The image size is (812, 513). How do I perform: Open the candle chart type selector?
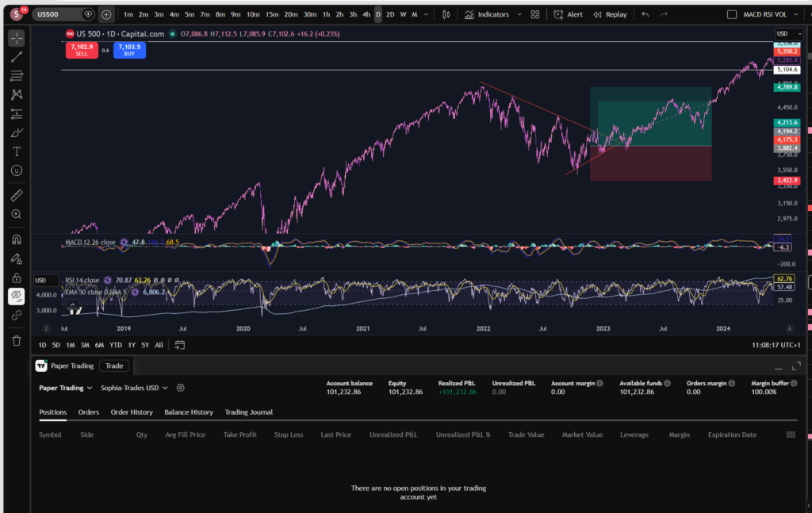click(446, 14)
